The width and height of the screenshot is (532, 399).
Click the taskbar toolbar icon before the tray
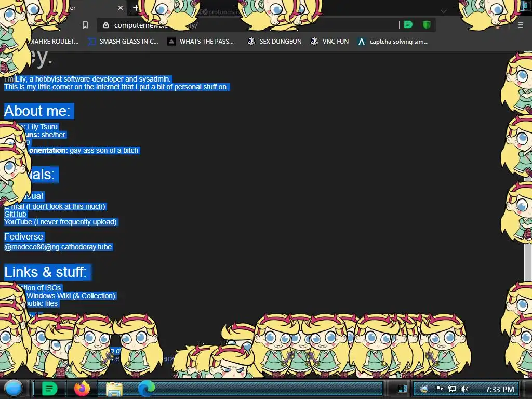(403, 389)
